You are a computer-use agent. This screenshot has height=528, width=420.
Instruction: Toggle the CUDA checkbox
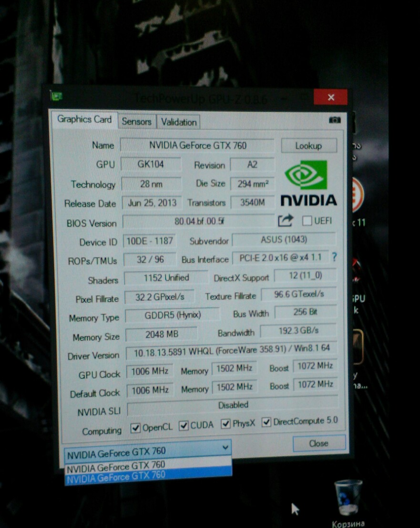184,426
